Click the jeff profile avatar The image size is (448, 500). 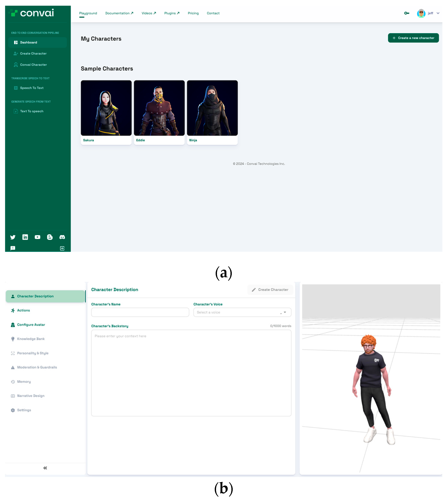[421, 13]
